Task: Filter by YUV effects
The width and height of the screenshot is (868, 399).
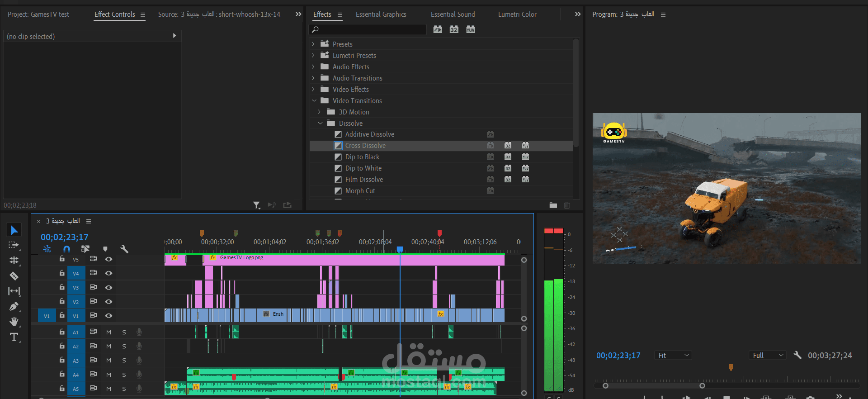Action: click(471, 29)
